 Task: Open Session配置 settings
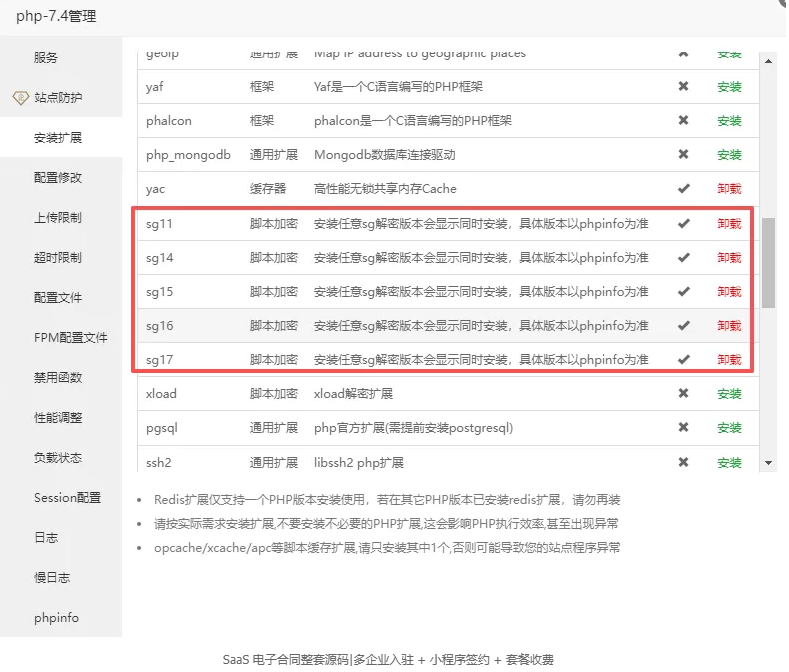click(x=67, y=497)
